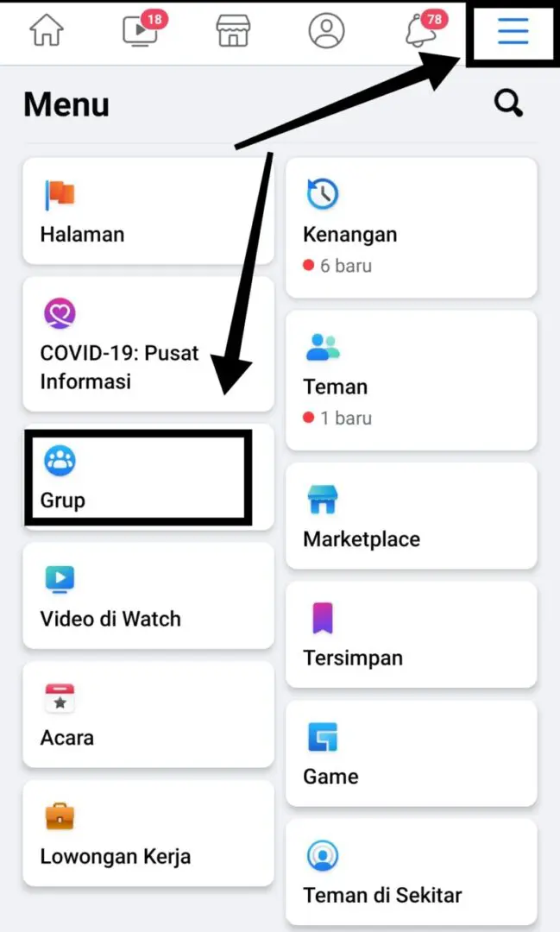Viewport: 560px width, 932px height.
Task: Tap the search magnifier icon
Action: [508, 104]
